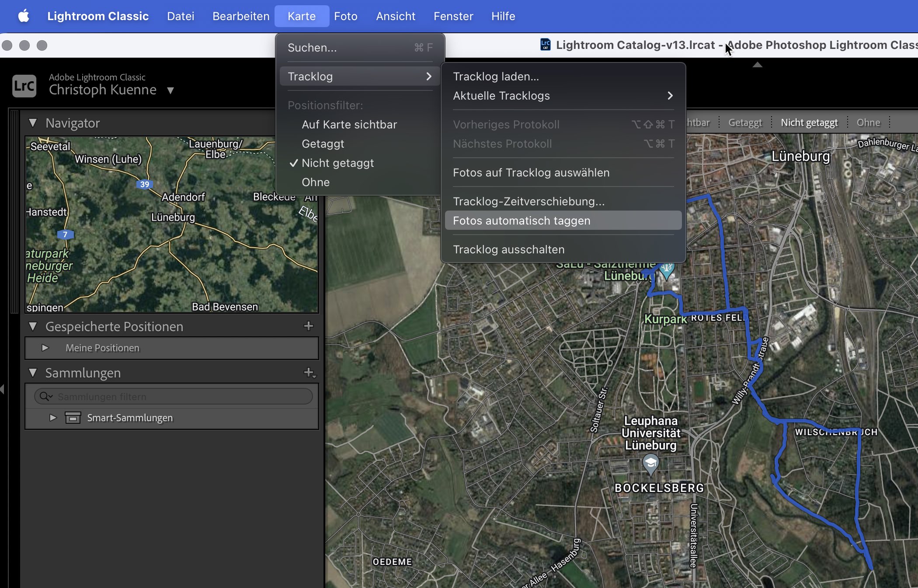Click the Apple logo menu
This screenshot has height=588, width=918.
pos(24,16)
